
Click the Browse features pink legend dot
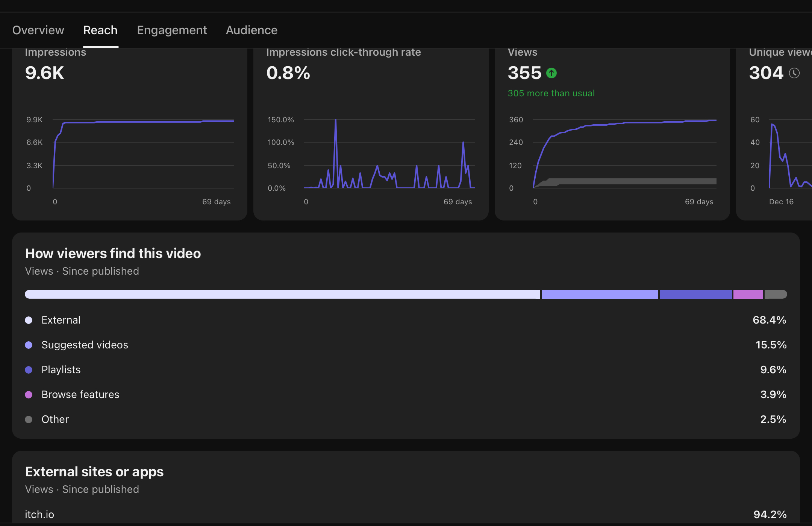29,395
